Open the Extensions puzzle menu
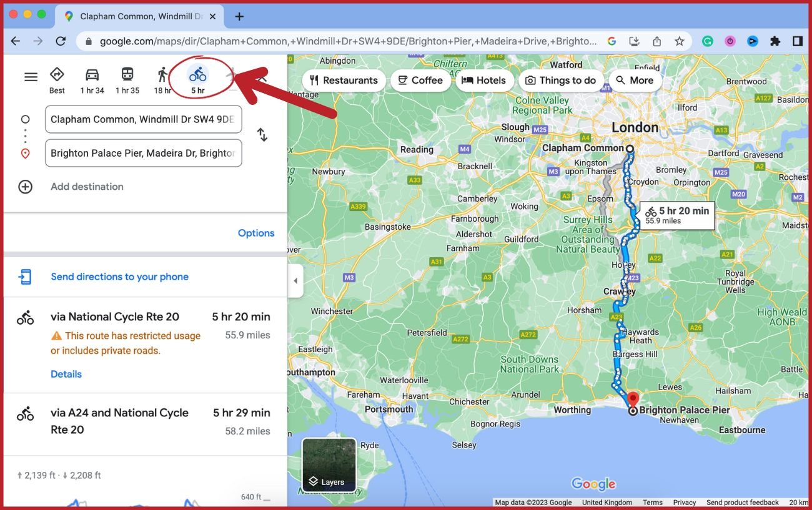Image resolution: width=812 pixels, height=510 pixels. (x=775, y=41)
